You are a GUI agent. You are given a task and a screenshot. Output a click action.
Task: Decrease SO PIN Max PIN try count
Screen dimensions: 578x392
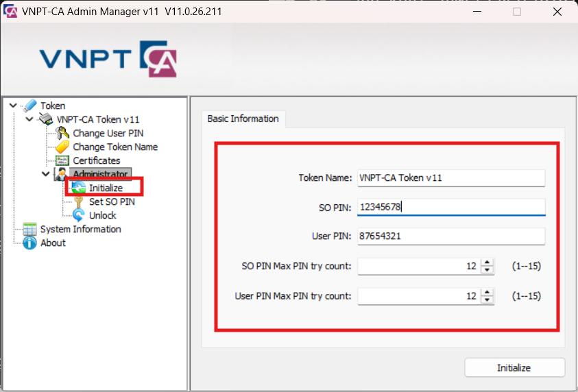[487, 270]
